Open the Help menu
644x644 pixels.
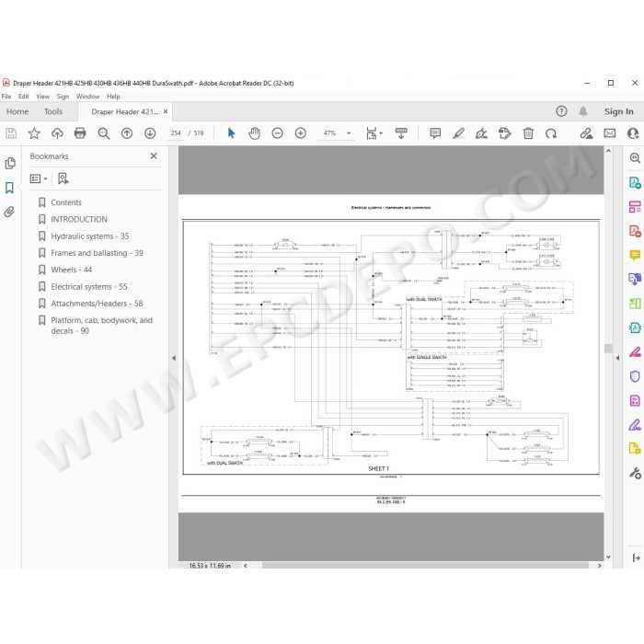point(113,96)
